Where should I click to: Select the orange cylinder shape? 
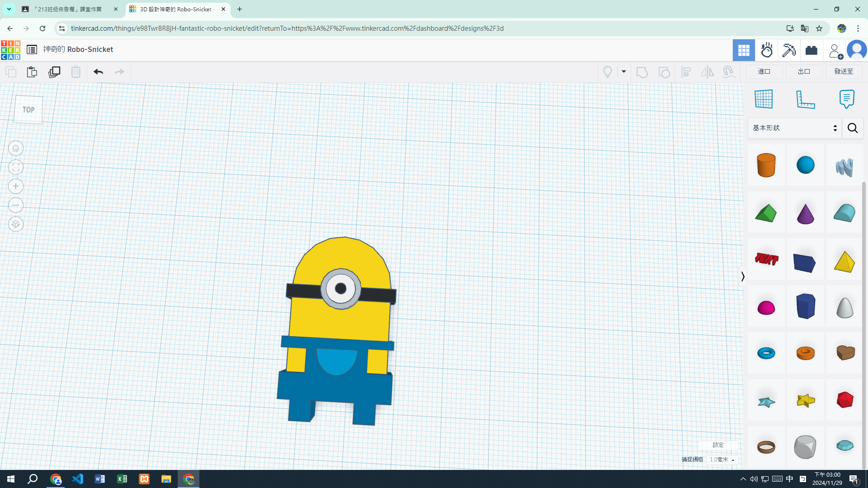point(766,165)
